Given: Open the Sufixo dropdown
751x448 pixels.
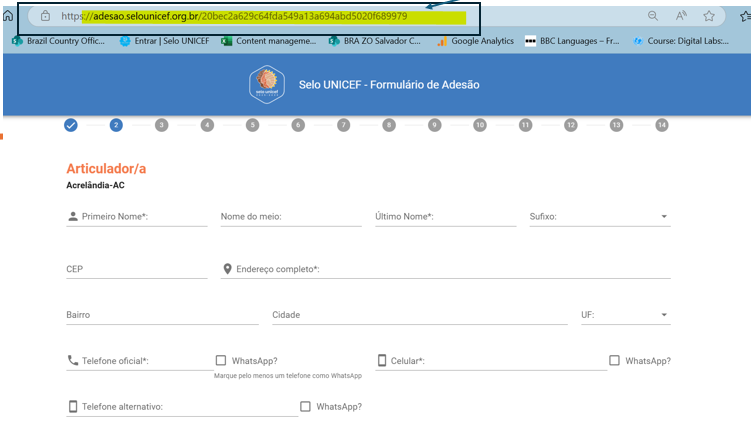Looking at the screenshot, I should pyautogui.click(x=600, y=217).
